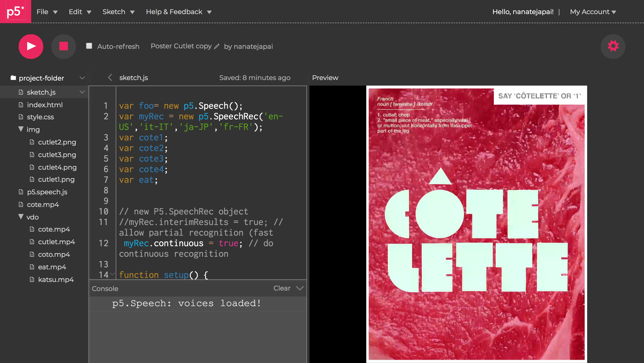Open the File menu

click(x=47, y=12)
